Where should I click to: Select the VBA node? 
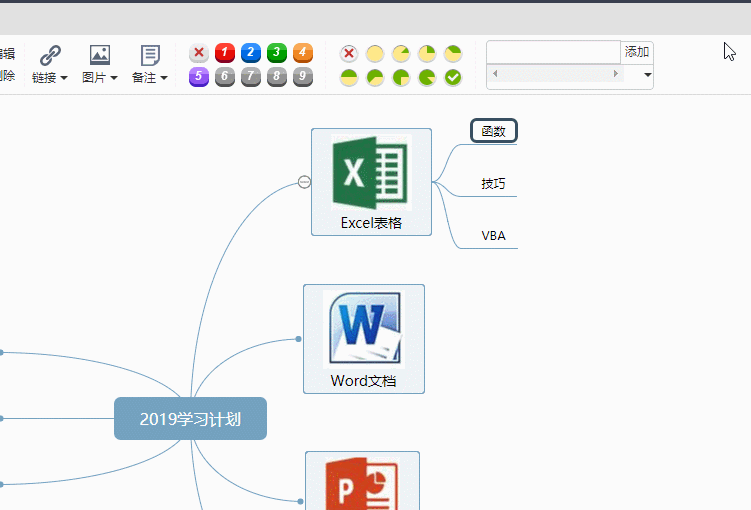[493, 236]
